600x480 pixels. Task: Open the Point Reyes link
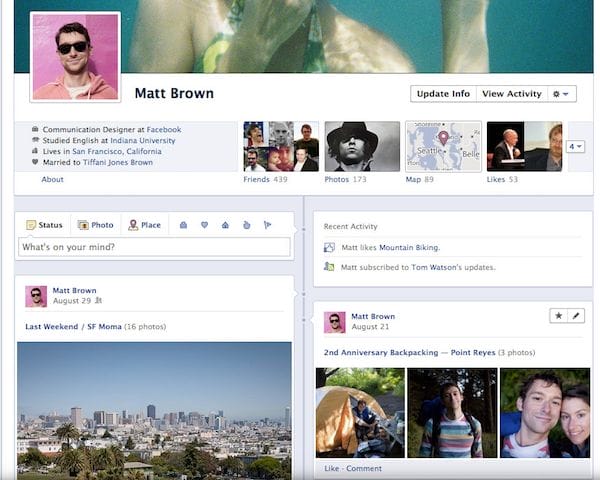pos(473,353)
